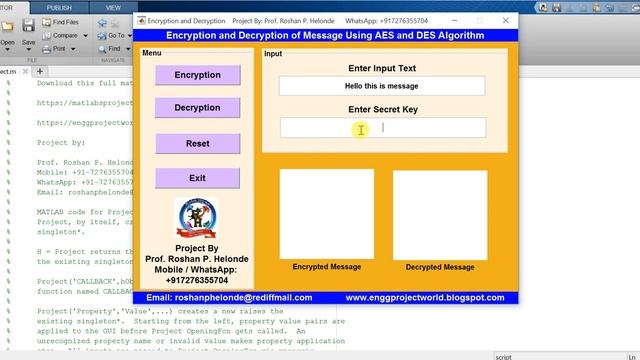The width and height of the screenshot is (640, 360).
Task: Click the Find magnifier icon in NAVIGATE
Action: coord(102,49)
